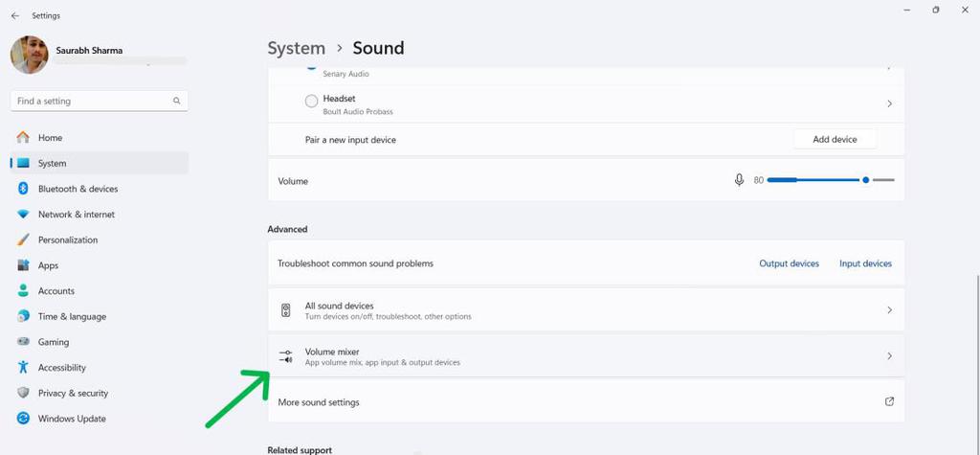
Task: Troubleshoot Input devices link
Action: coord(865,263)
